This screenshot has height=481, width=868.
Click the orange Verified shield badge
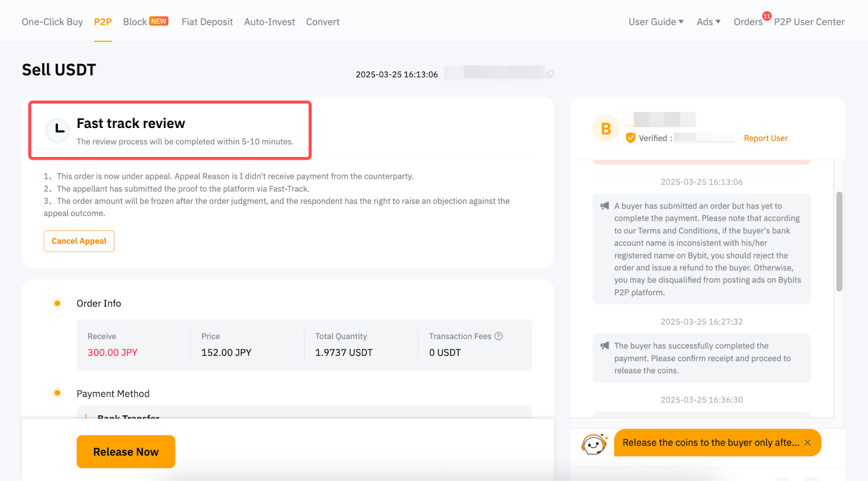point(630,138)
